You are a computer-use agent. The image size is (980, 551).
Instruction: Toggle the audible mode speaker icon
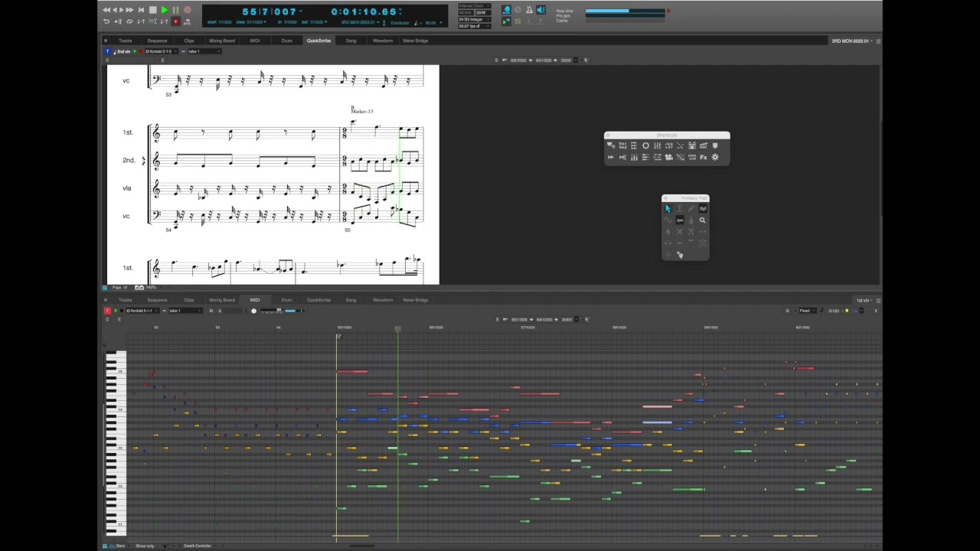[541, 10]
